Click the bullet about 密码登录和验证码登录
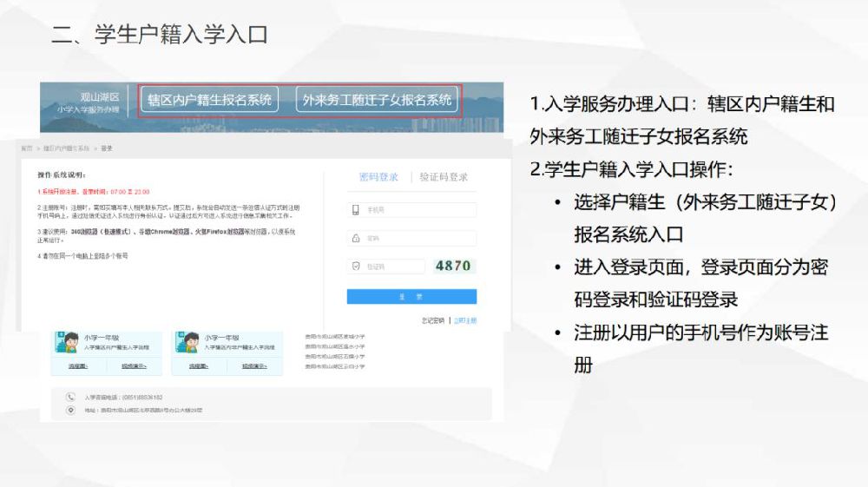 (x=701, y=283)
